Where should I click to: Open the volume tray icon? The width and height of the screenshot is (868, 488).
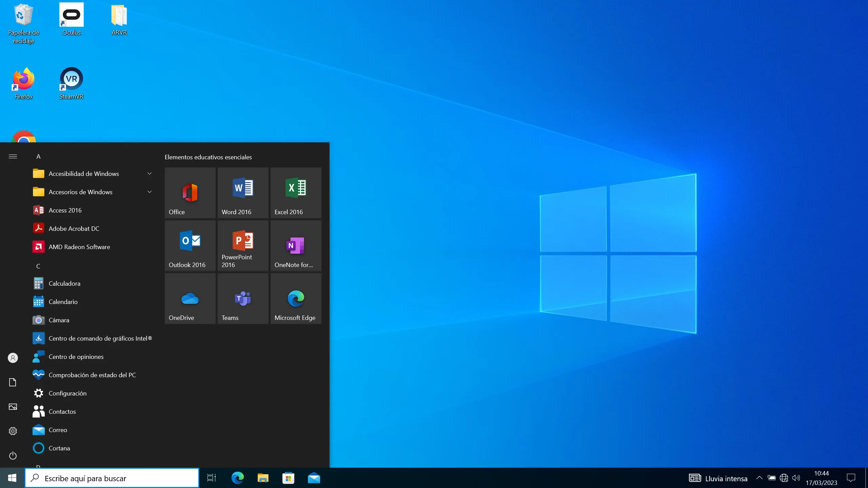click(796, 478)
